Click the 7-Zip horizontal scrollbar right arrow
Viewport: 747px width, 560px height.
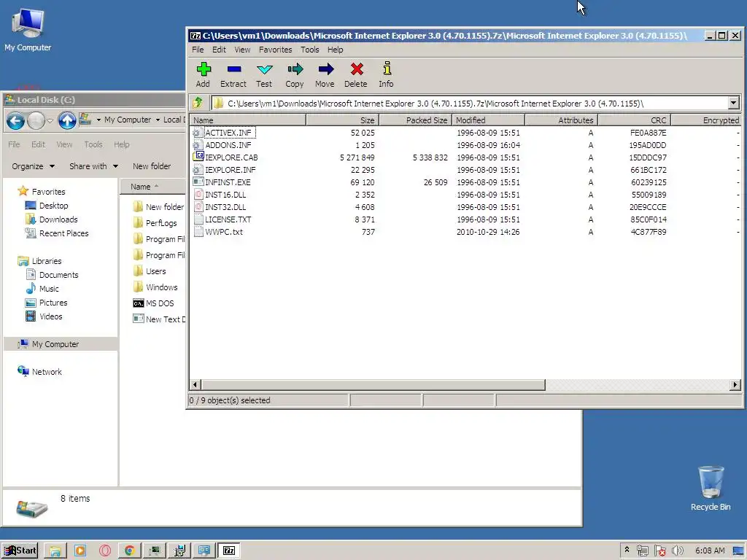click(x=735, y=384)
